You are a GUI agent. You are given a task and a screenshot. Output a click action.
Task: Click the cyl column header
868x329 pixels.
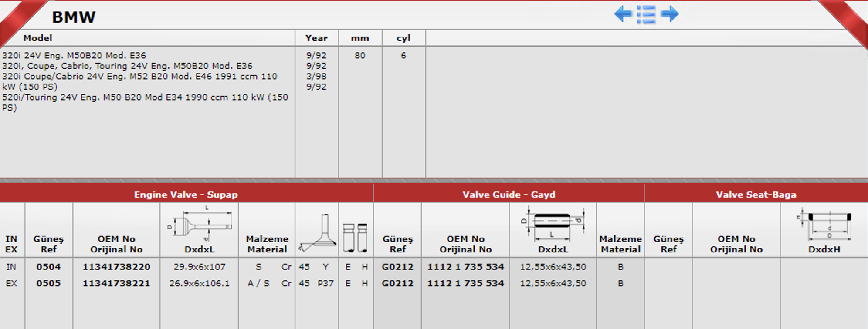[x=403, y=38]
